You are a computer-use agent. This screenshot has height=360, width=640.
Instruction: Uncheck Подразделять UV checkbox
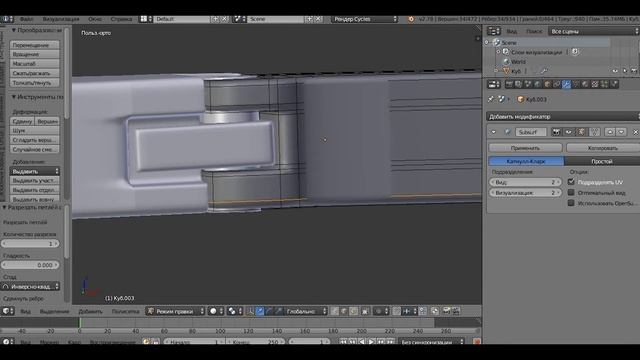[x=571, y=182]
